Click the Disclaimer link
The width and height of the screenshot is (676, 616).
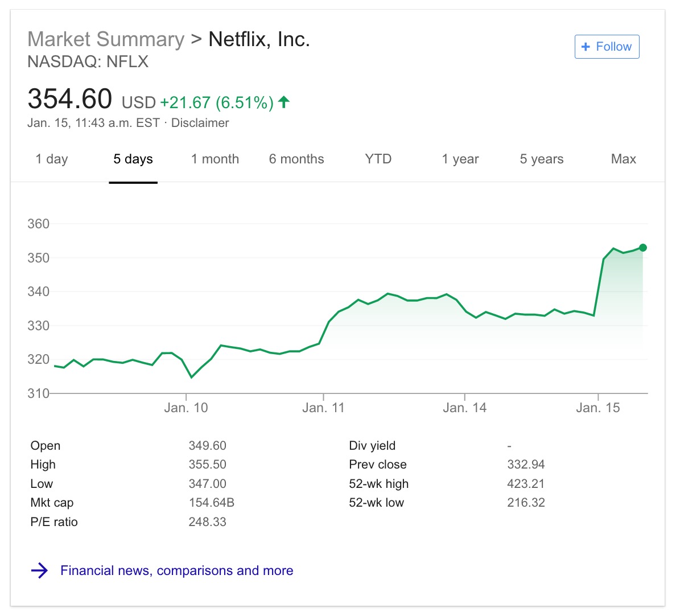click(200, 123)
